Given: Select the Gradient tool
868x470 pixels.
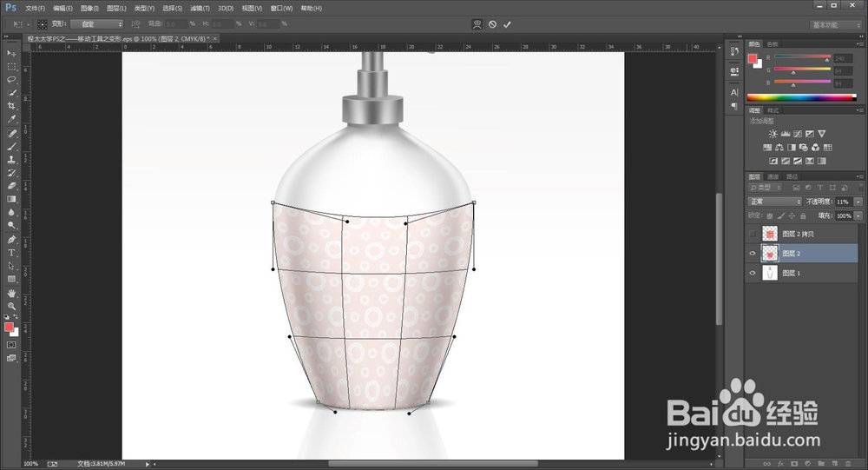Looking at the screenshot, I should click(x=11, y=200).
